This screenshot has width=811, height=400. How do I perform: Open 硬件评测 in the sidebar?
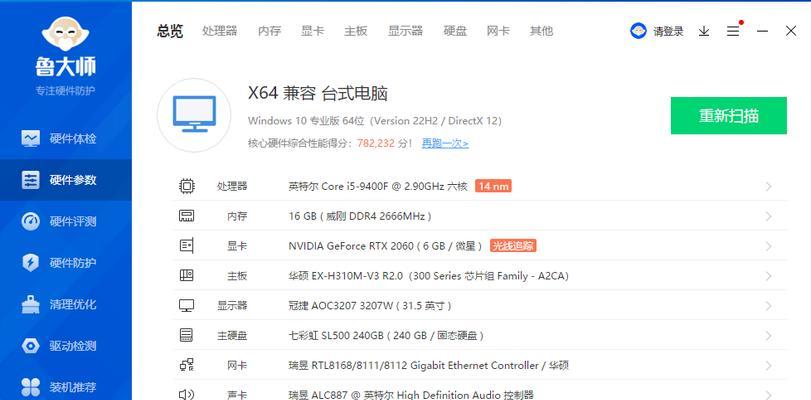[x=66, y=221]
